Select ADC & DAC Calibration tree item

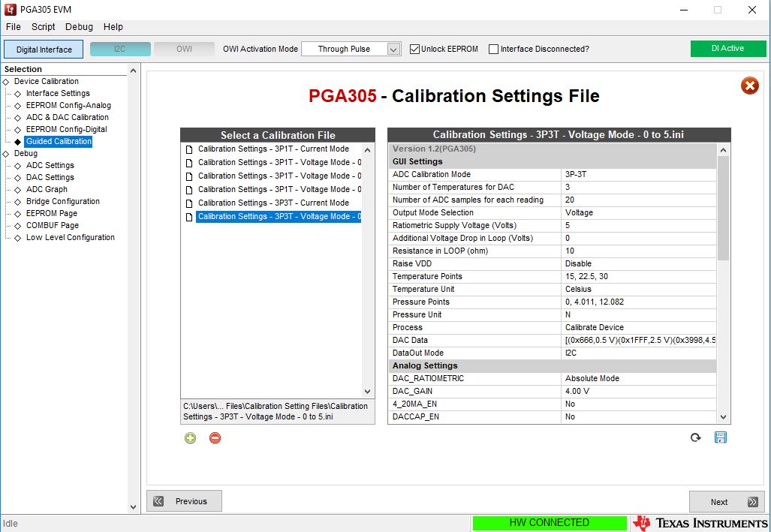pyautogui.click(x=68, y=118)
